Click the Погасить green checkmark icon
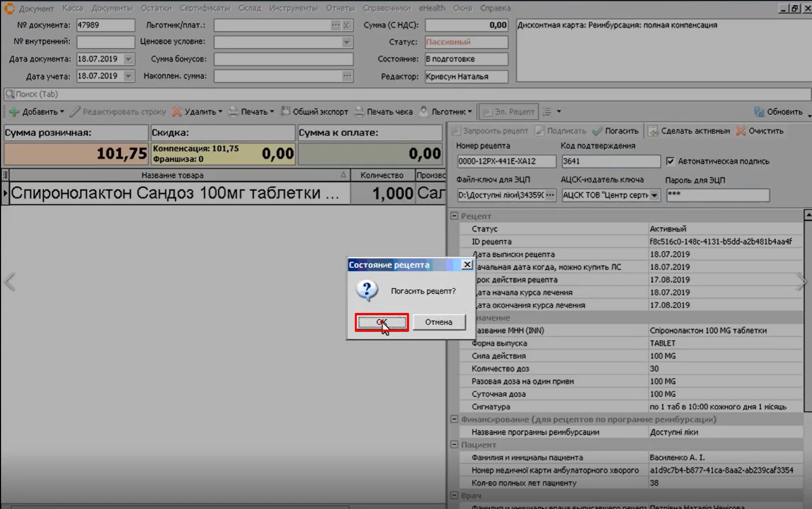 pyautogui.click(x=597, y=131)
